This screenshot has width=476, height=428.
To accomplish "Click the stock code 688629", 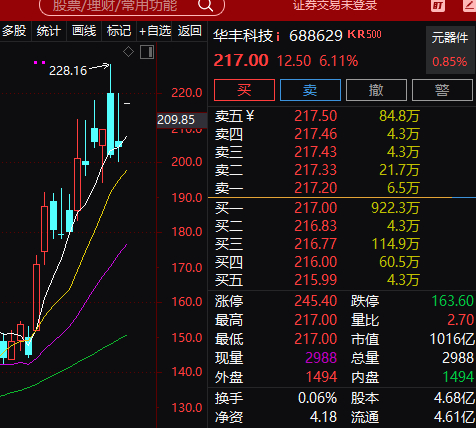I will tap(316, 36).
